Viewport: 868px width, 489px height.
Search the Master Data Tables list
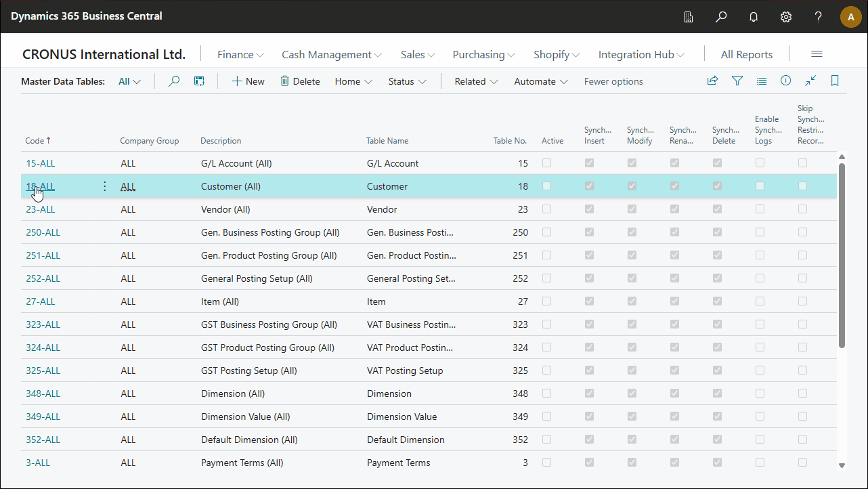174,81
